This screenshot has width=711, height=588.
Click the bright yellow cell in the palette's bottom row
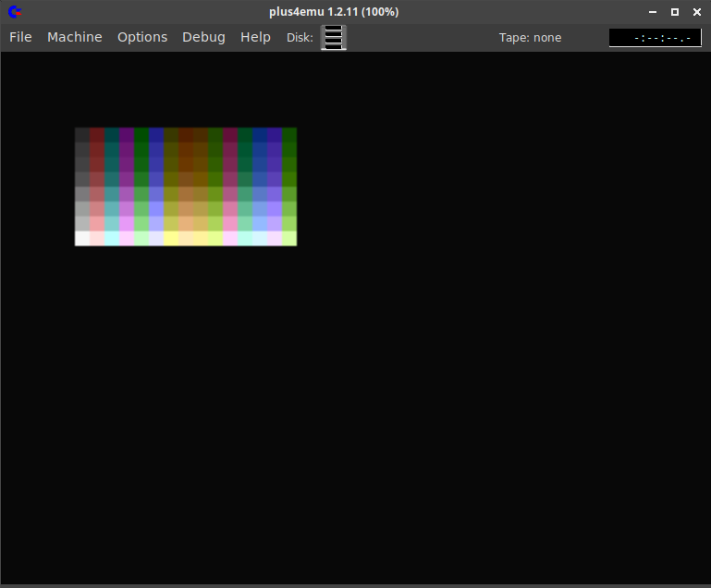pyautogui.click(x=171, y=239)
